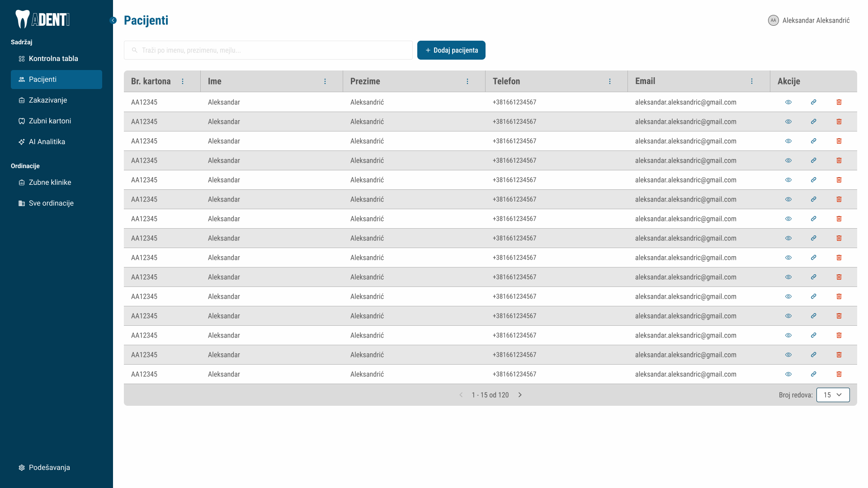This screenshot has height=488, width=868.
Task: Click the link icon in the first row
Action: click(x=814, y=102)
